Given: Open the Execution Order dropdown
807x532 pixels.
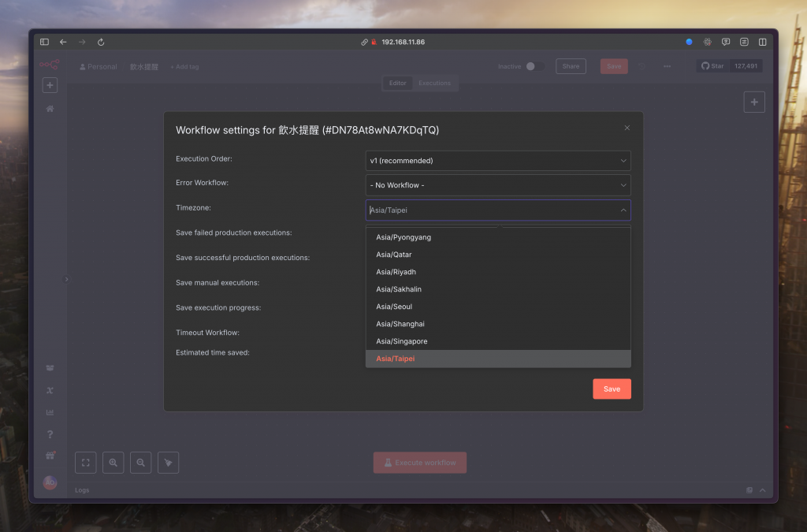Looking at the screenshot, I should pyautogui.click(x=498, y=161).
